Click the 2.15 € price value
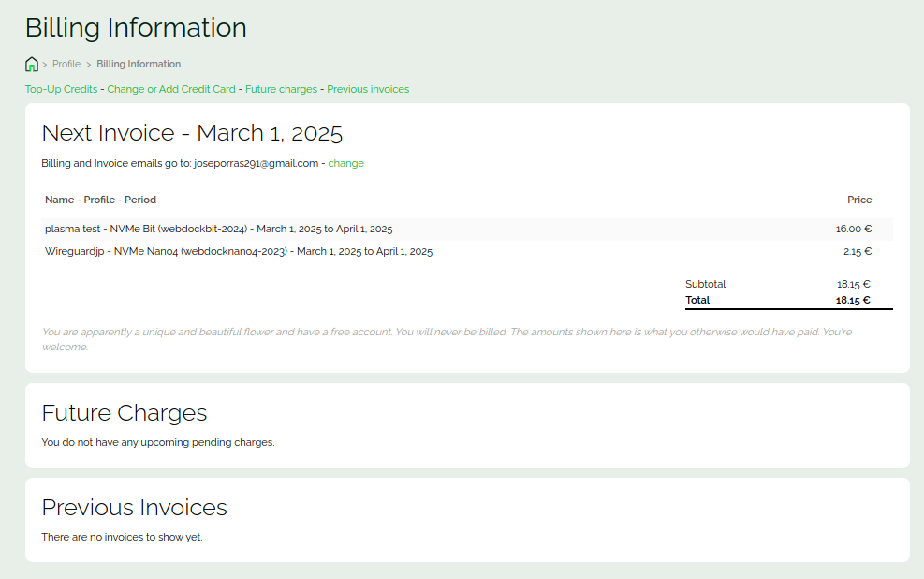This screenshot has width=924, height=579. pos(857,252)
